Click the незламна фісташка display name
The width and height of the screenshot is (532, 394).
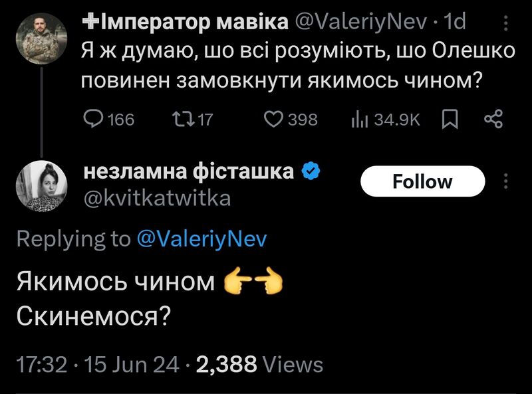pos(188,171)
